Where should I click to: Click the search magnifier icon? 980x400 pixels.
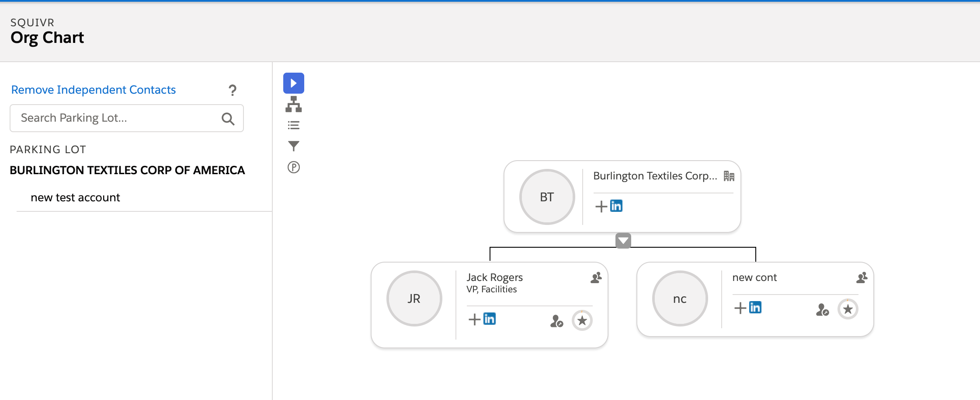pos(228,119)
